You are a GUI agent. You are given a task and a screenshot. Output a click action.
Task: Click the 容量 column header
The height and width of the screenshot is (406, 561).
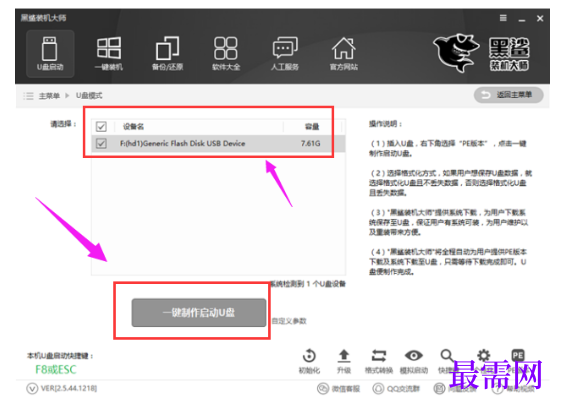312,127
